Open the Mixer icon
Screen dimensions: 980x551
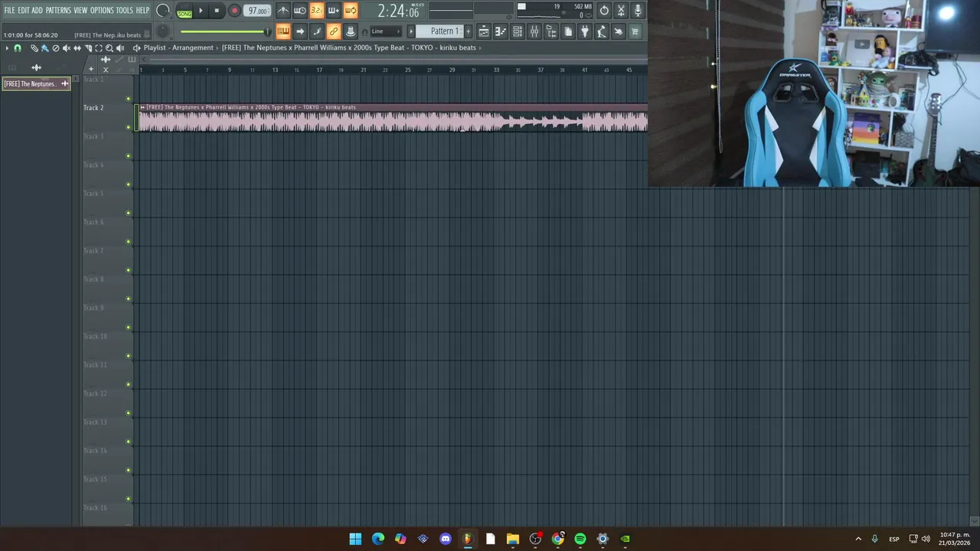[534, 31]
